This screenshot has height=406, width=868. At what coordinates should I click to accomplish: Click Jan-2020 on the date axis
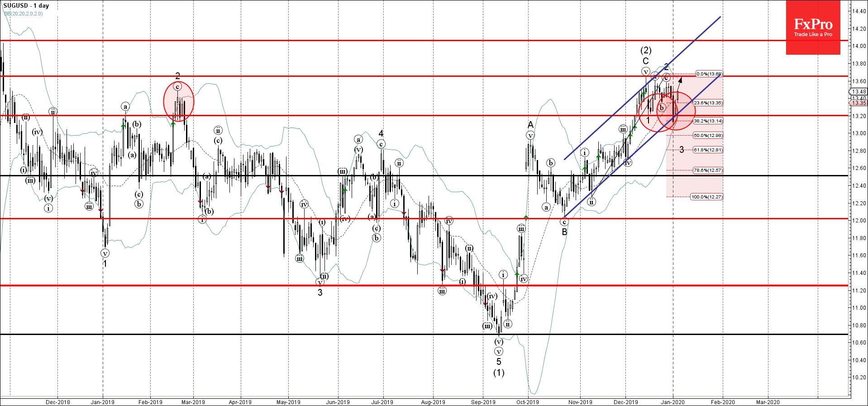pyautogui.click(x=672, y=402)
